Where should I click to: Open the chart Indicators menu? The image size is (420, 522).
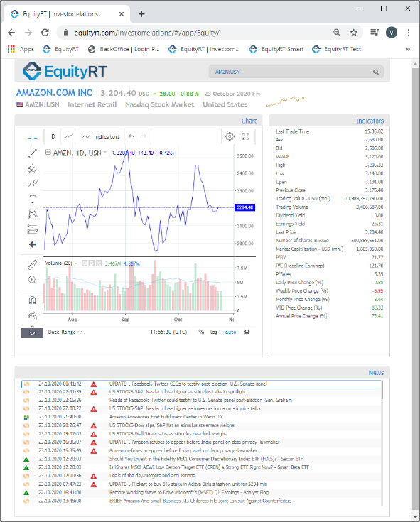click(x=101, y=137)
